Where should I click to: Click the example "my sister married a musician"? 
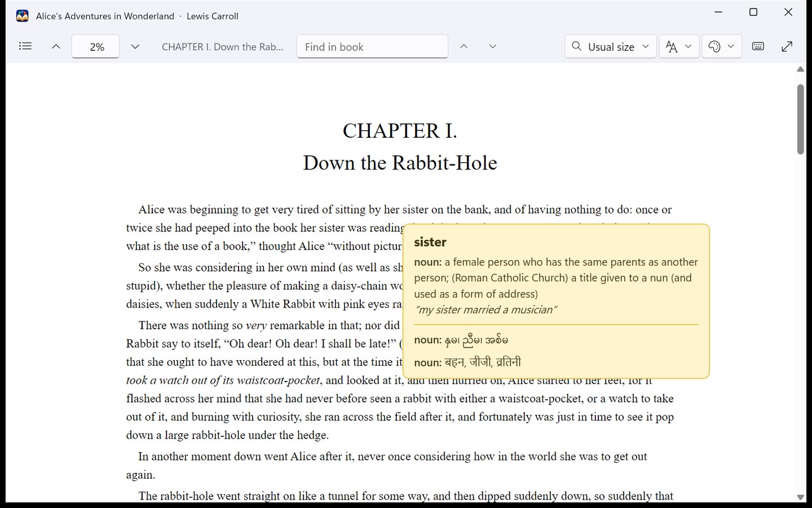(x=486, y=310)
